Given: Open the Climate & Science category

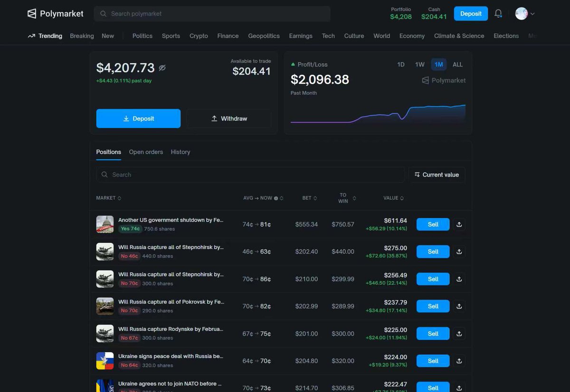Looking at the screenshot, I should (x=459, y=36).
